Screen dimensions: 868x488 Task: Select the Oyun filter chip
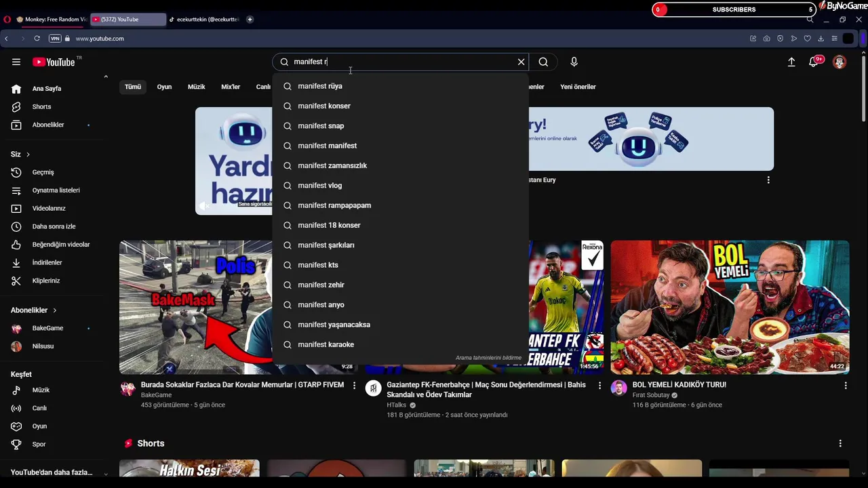point(164,87)
